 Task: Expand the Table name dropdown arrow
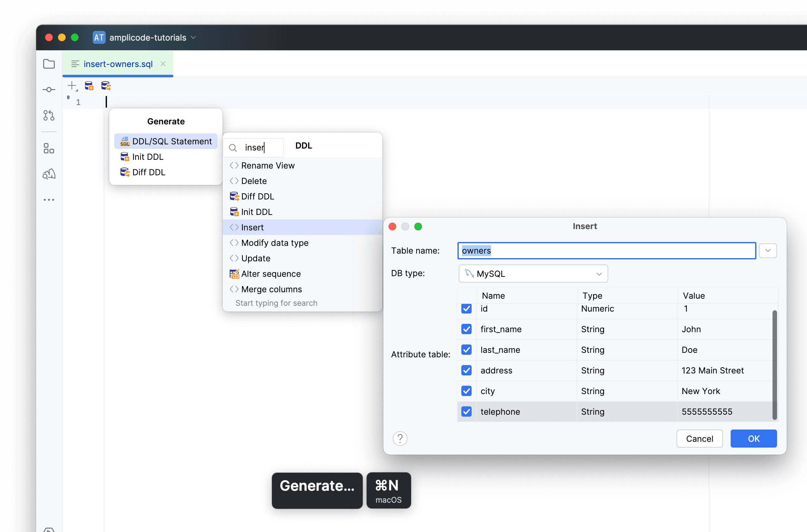point(768,251)
